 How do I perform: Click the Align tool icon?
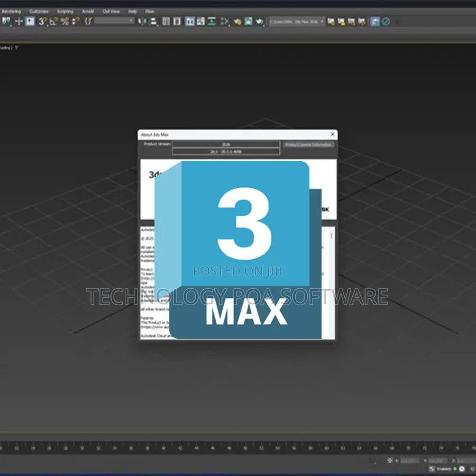click(x=153, y=21)
